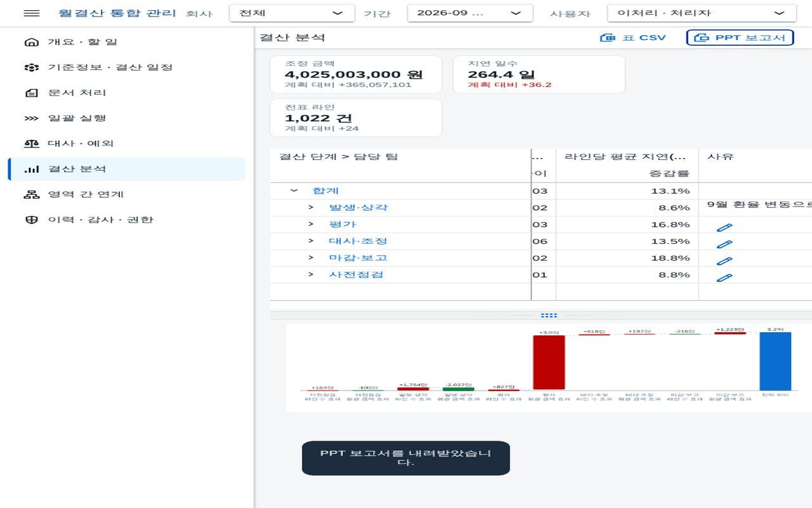Click the document icon beside 문서 처리
This screenshot has width=812, height=508.
click(x=31, y=93)
